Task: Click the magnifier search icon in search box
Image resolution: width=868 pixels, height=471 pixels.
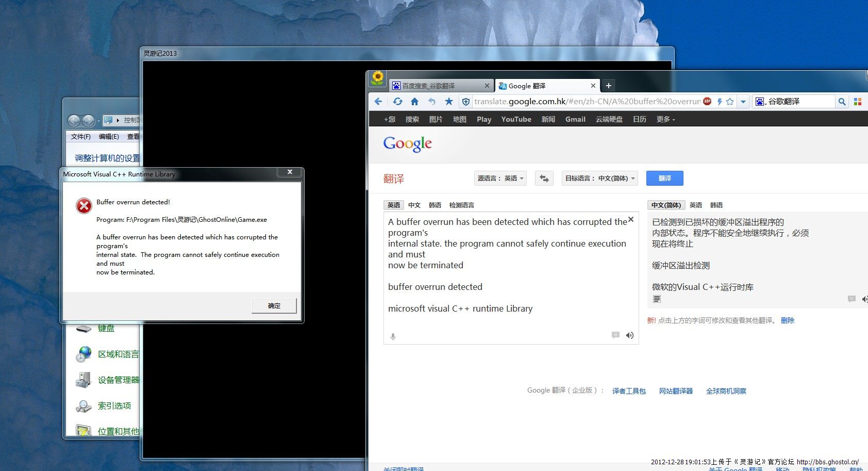Action: [842, 102]
